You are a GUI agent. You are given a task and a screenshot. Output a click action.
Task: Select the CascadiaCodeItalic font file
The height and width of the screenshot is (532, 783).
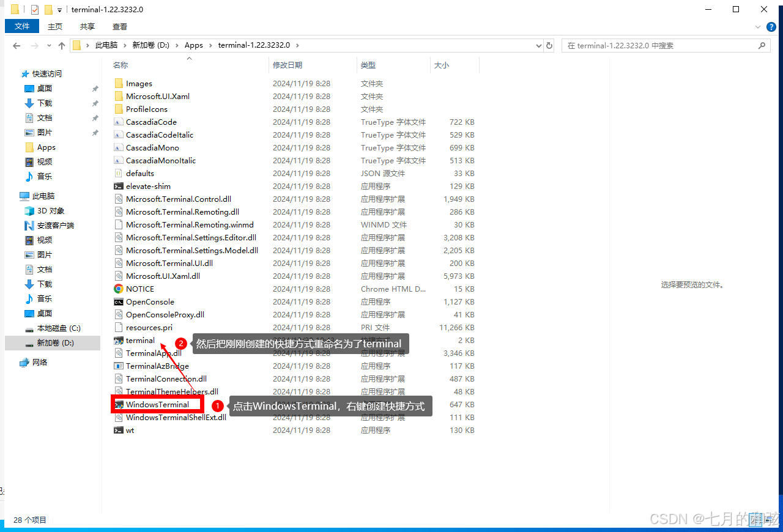coord(160,135)
